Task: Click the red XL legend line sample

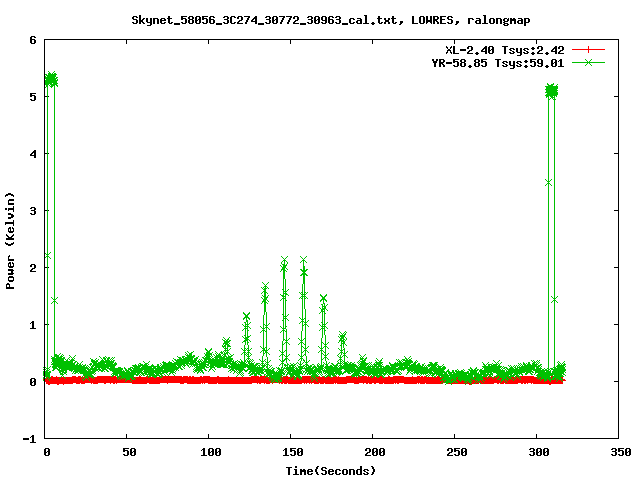Action: [588, 50]
